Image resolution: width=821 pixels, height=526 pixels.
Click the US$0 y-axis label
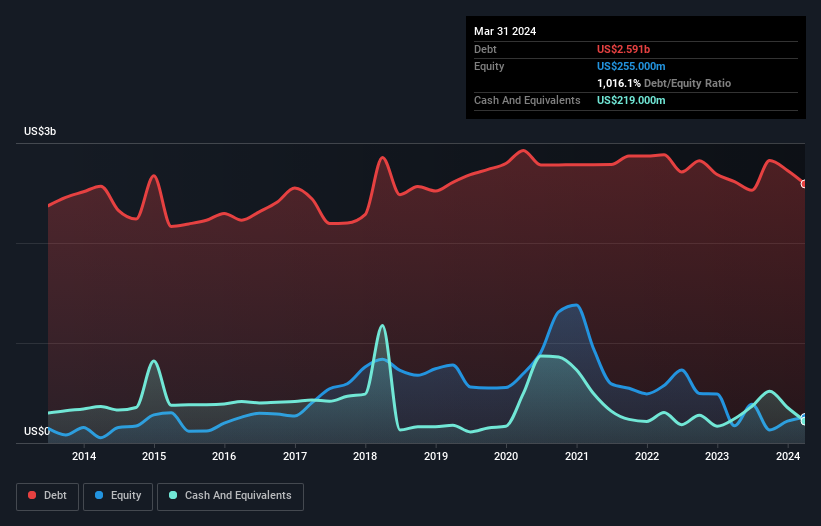(37, 431)
